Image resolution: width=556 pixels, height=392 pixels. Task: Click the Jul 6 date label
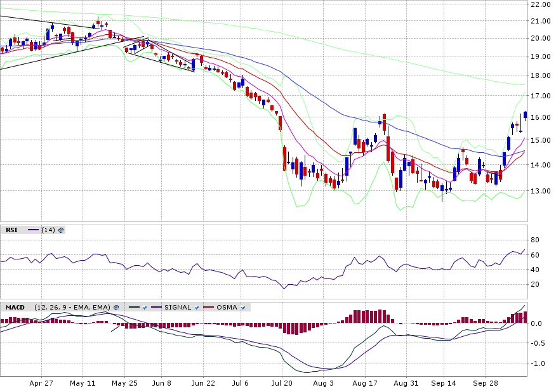pos(241,384)
